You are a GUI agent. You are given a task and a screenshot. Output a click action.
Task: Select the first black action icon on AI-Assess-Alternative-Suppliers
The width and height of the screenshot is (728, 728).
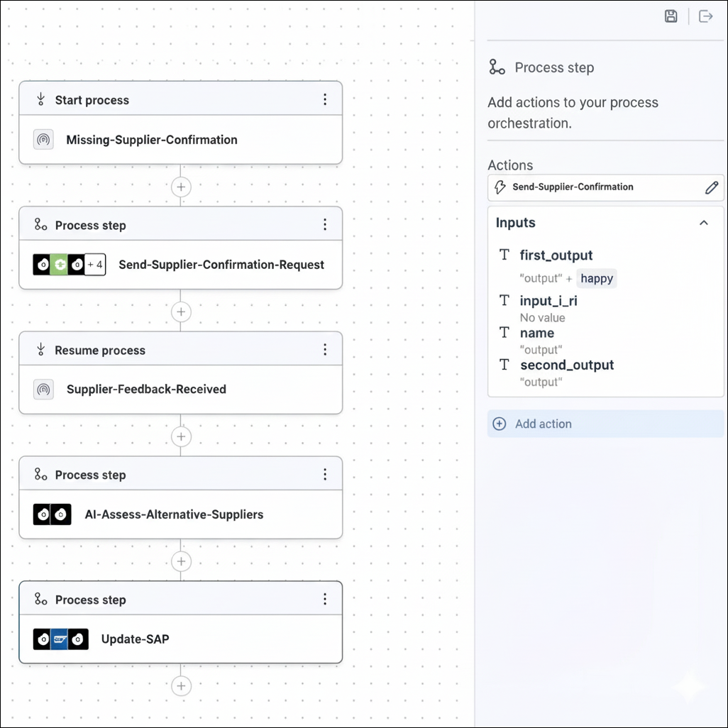42,514
